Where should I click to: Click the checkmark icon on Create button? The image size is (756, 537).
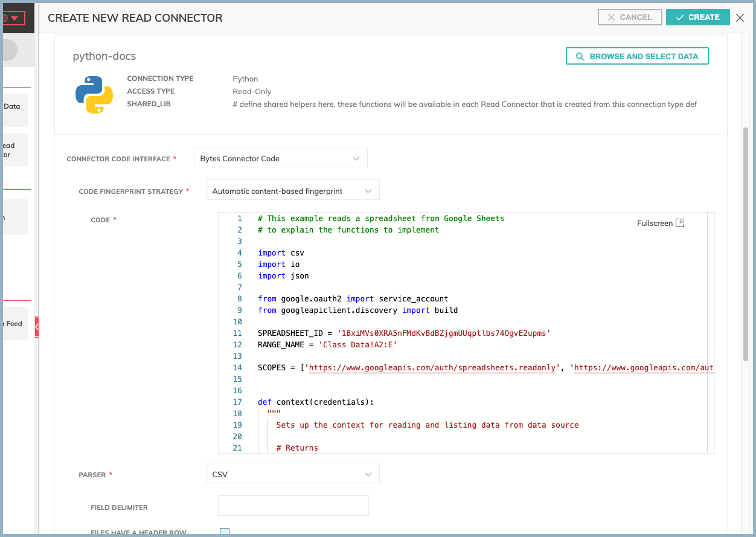pos(680,18)
